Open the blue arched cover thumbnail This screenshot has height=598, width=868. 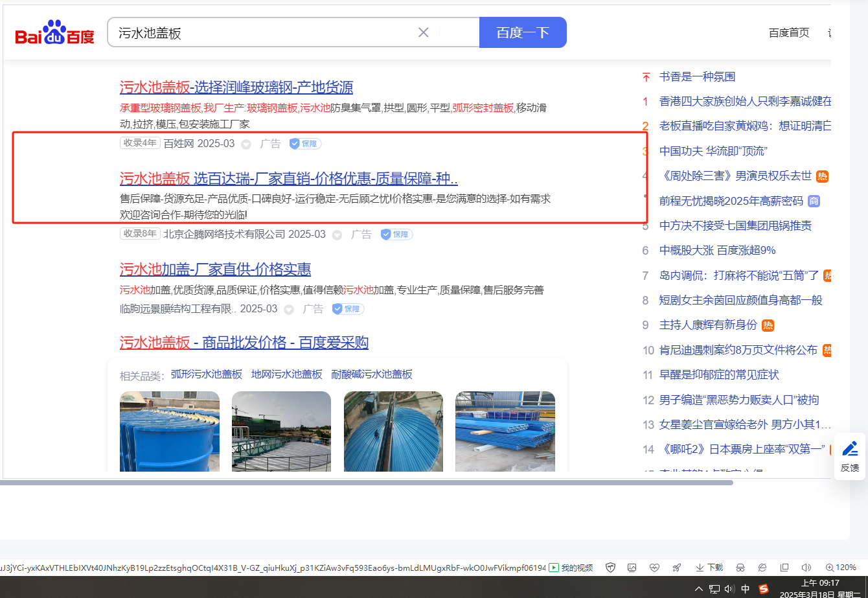pyautogui.click(x=393, y=431)
